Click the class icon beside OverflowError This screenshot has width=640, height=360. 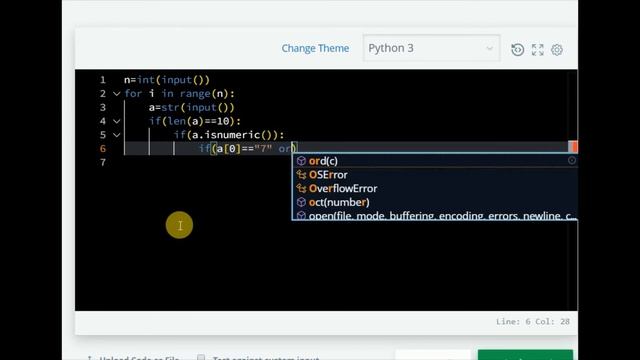click(301, 189)
